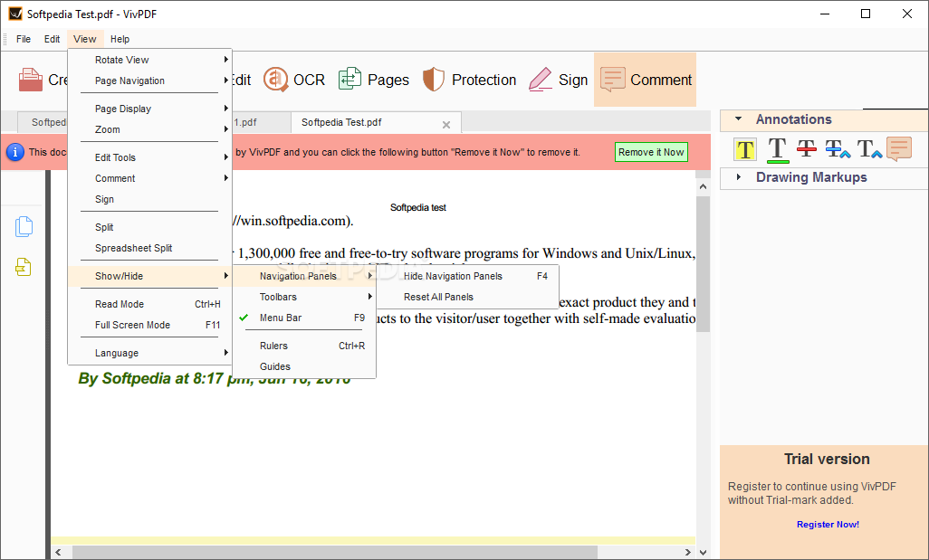The height and width of the screenshot is (560, 929).
Task: Open the yellow bookmarks sidebar panel icon
Action: [24, 268]
